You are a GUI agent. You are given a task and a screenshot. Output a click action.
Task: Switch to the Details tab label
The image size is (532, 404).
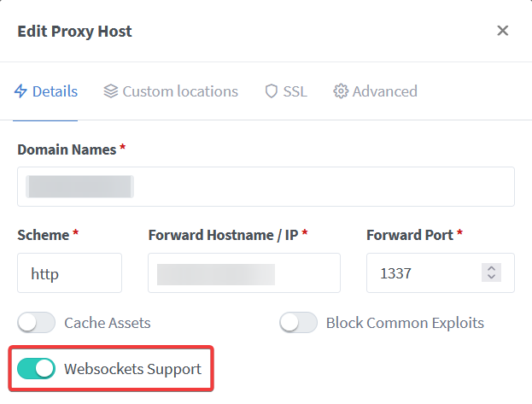click(55, 91)
